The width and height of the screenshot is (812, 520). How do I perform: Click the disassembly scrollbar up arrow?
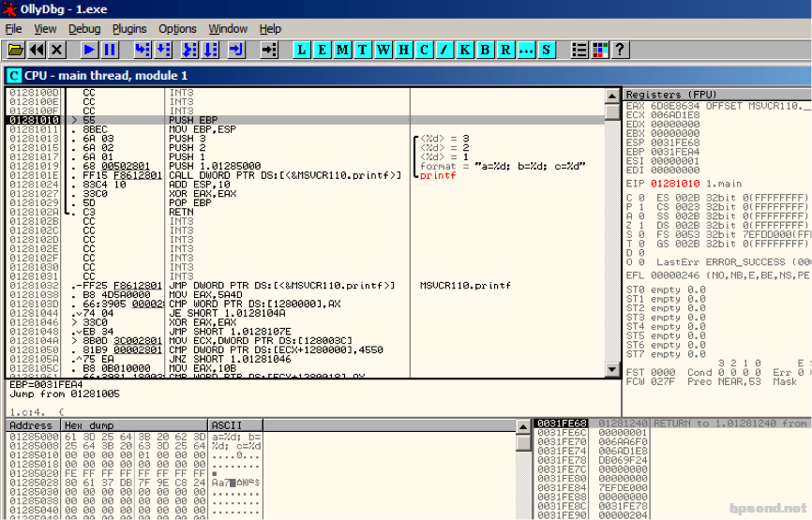click(612, 96)
